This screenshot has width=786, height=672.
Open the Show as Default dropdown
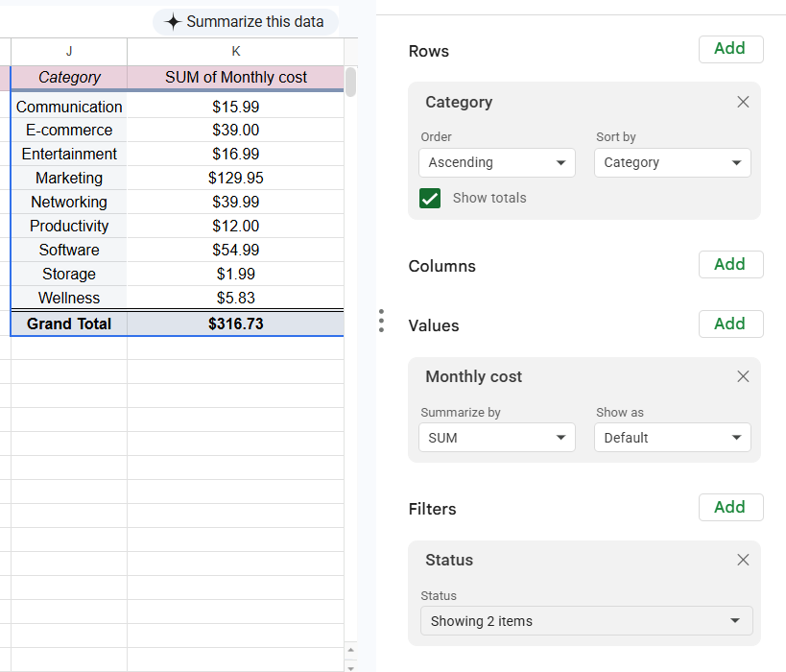coord(672,438)
